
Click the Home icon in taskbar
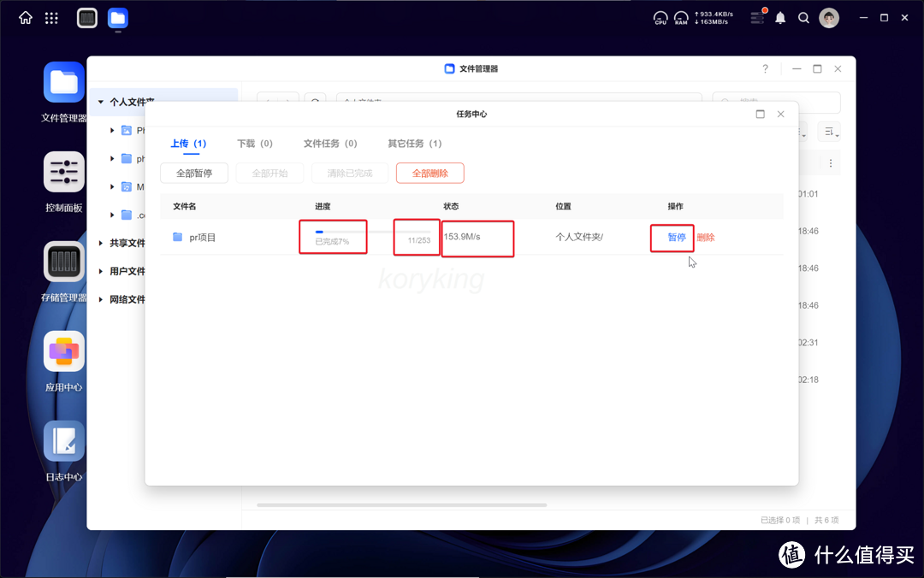(x=24, y=17)
